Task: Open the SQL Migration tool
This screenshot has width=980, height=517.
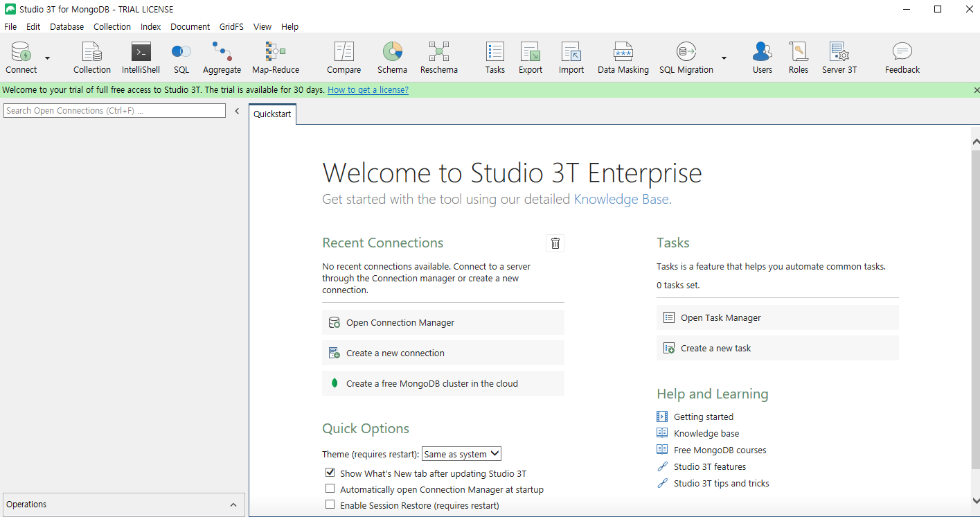Action: click(x=686, y=58)
